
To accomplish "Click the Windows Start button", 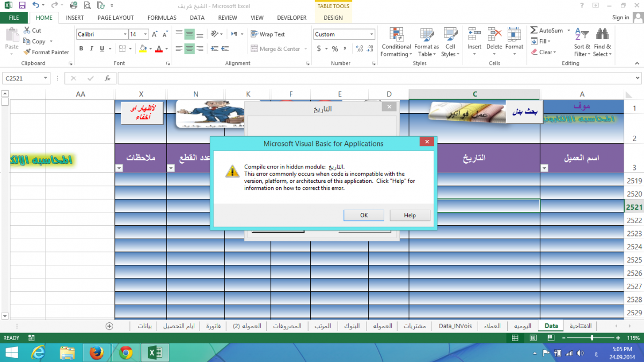I will point(11,352).
